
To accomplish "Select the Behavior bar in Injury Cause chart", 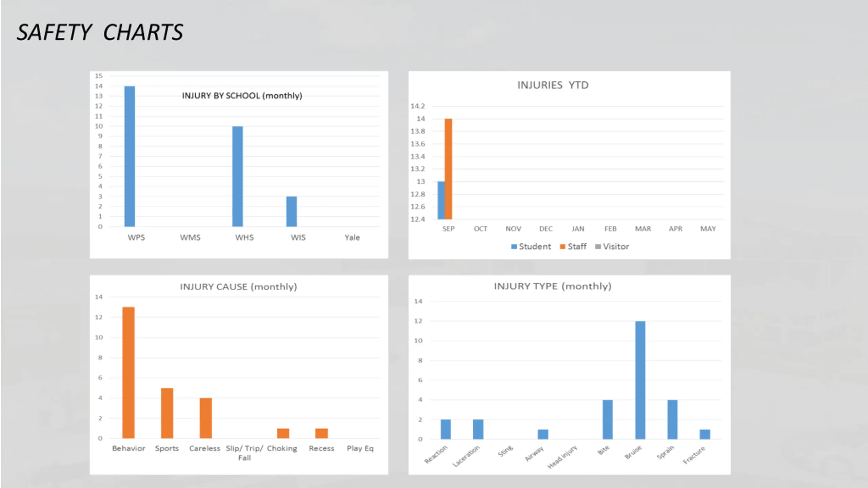I will tap(129, 372).
